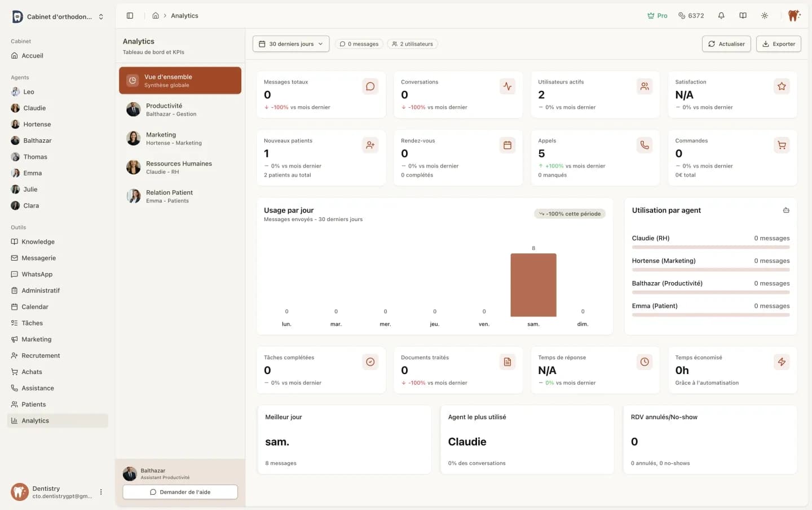This screenshot has height=510, width=812.
Task: Switch to the Analytics sidebar item
Action: [x=36, y=420]
